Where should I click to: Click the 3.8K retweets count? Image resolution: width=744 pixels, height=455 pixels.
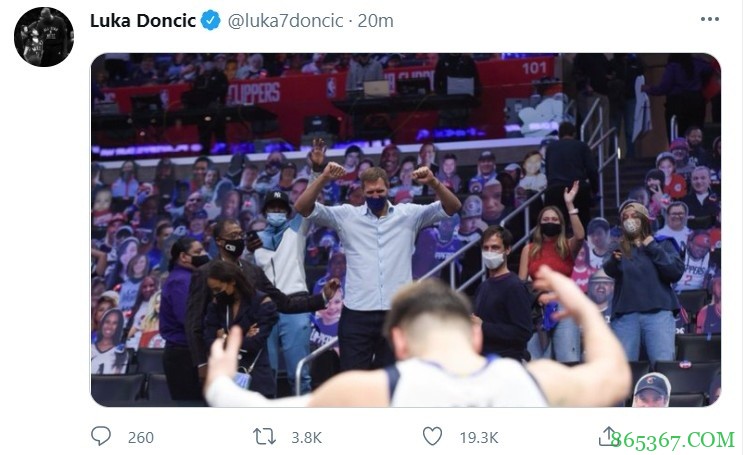point(307,437)
